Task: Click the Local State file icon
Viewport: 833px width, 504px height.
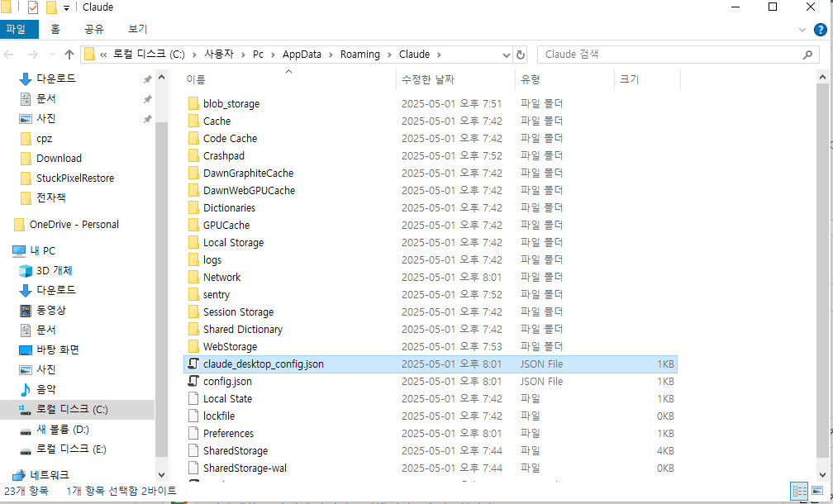Action: [193, 399]
